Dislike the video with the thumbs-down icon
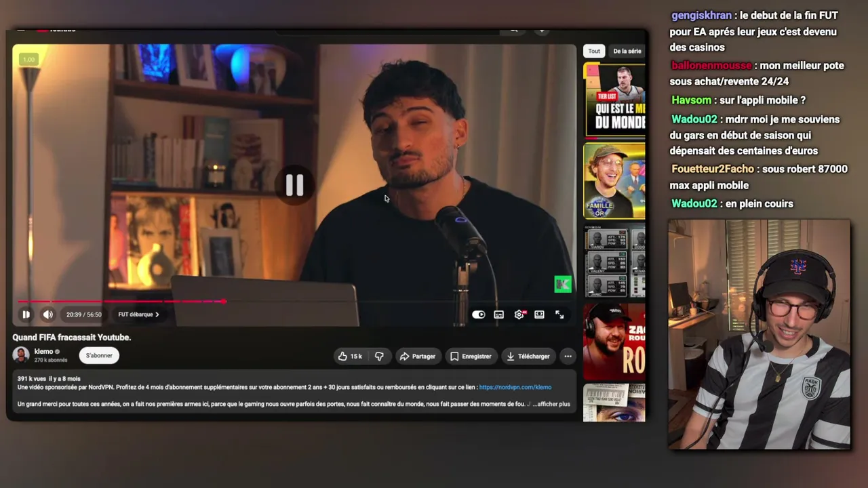 click(x=379, y=356)
